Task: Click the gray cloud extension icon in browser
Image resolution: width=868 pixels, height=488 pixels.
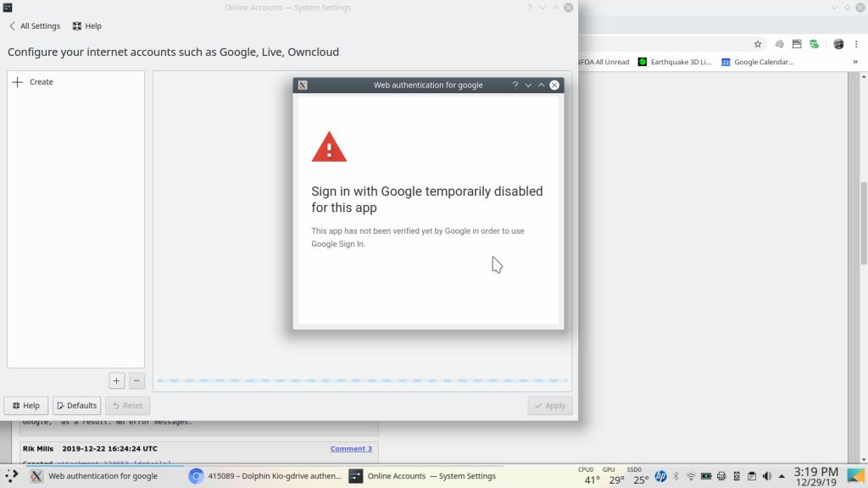Action: click(x=779, y=44)
